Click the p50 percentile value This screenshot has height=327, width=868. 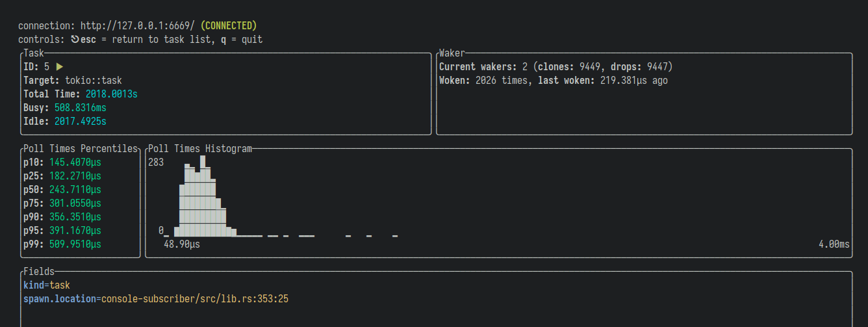(75, 190)
